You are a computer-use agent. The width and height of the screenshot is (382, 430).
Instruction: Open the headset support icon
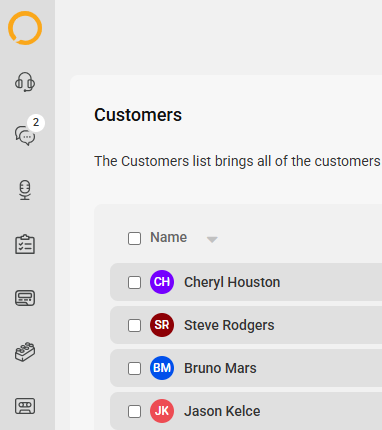pos(25,82)
